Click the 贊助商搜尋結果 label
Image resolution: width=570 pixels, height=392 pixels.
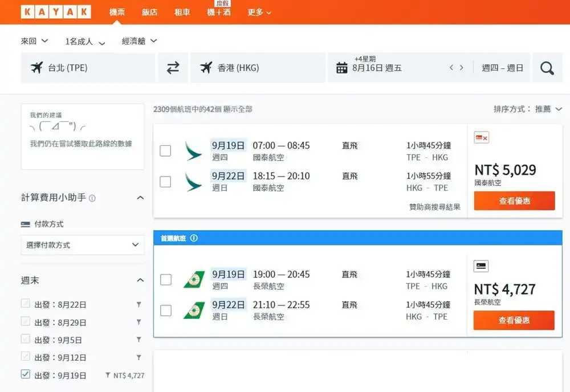(x=435, y=207)
